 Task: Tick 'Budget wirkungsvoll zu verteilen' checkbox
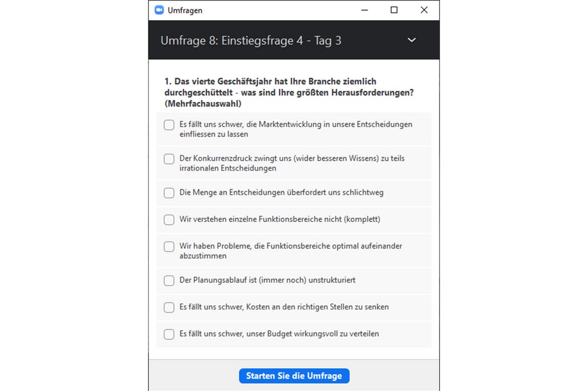169,335
